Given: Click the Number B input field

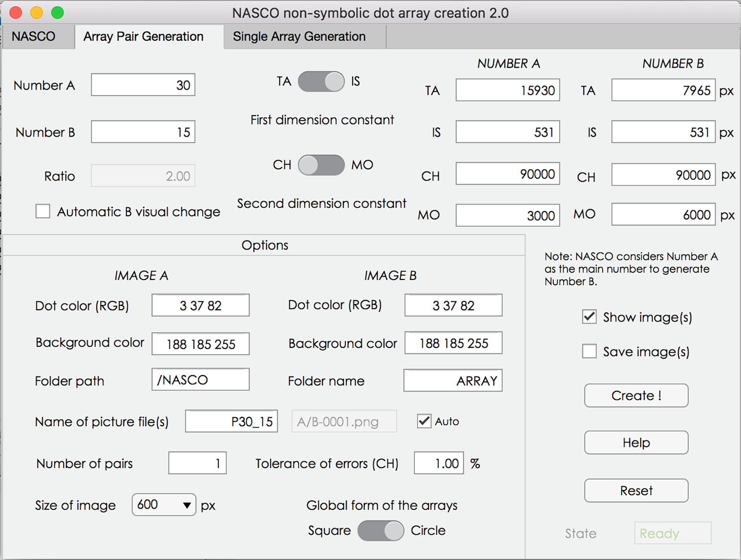Looking at the screenshot, I should 143,132.
